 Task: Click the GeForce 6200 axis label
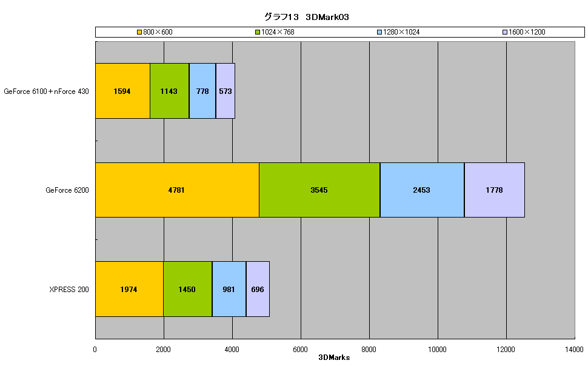tap(67, 190)
